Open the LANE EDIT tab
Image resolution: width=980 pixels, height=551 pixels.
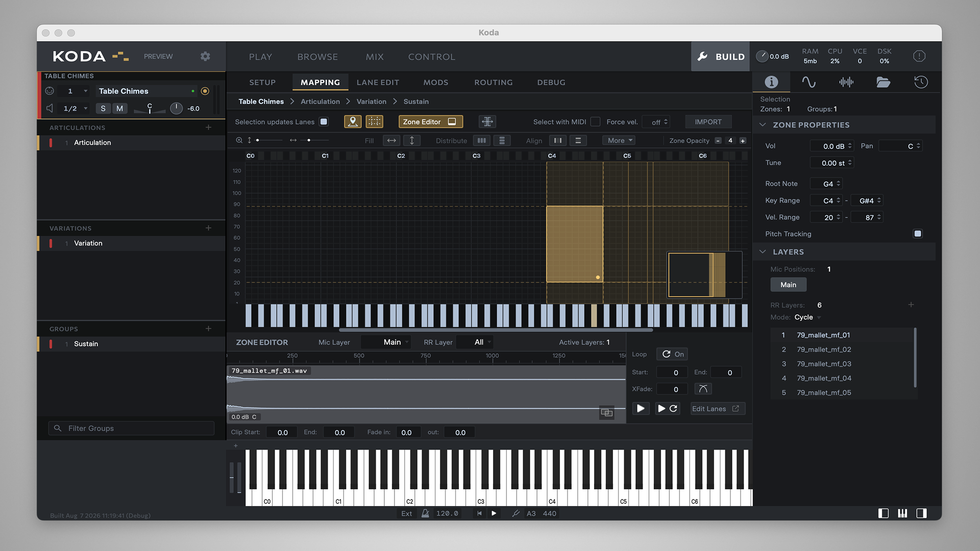pos(378,82)
